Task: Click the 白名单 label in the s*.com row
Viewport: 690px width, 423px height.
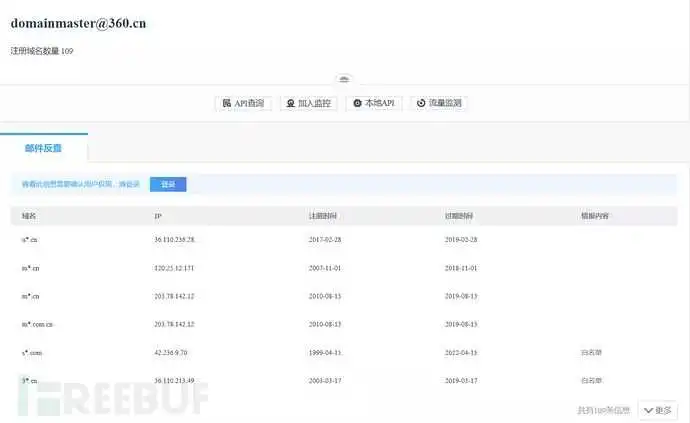Action: (x=591, y=353)
